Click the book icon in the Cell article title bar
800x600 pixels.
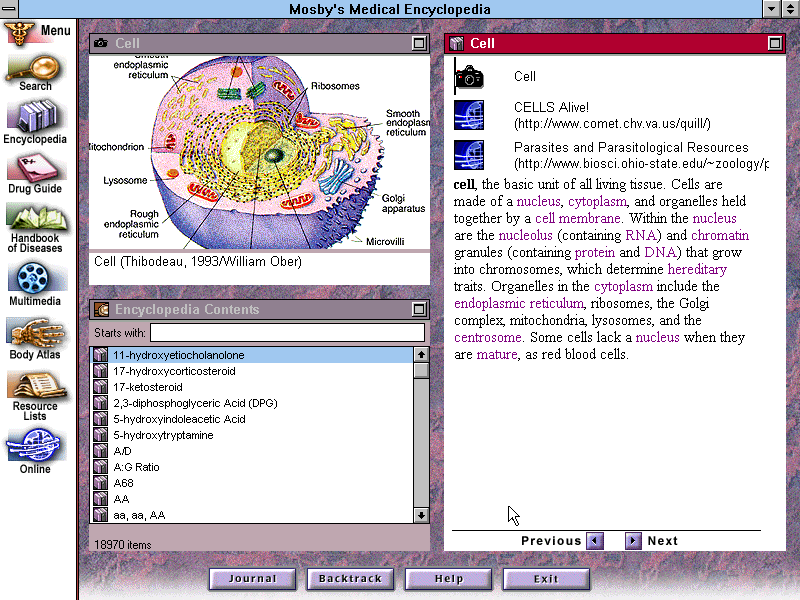(x=457, y=43)
